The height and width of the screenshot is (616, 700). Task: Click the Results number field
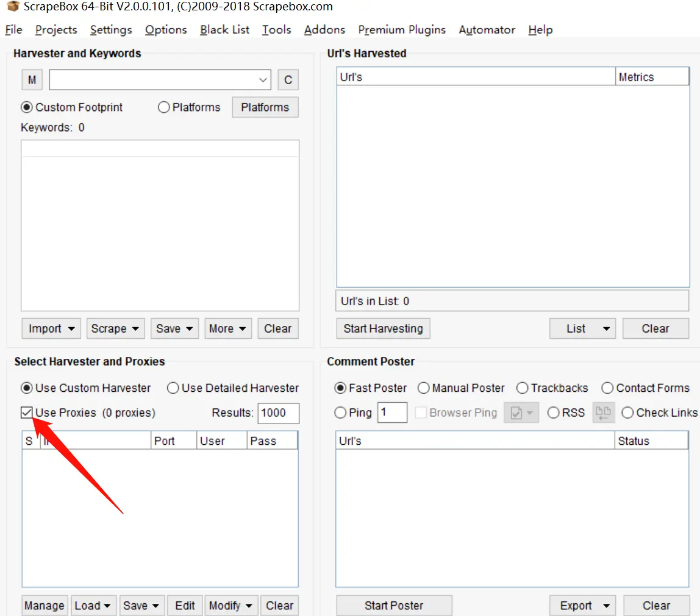(x=278, y=413)
